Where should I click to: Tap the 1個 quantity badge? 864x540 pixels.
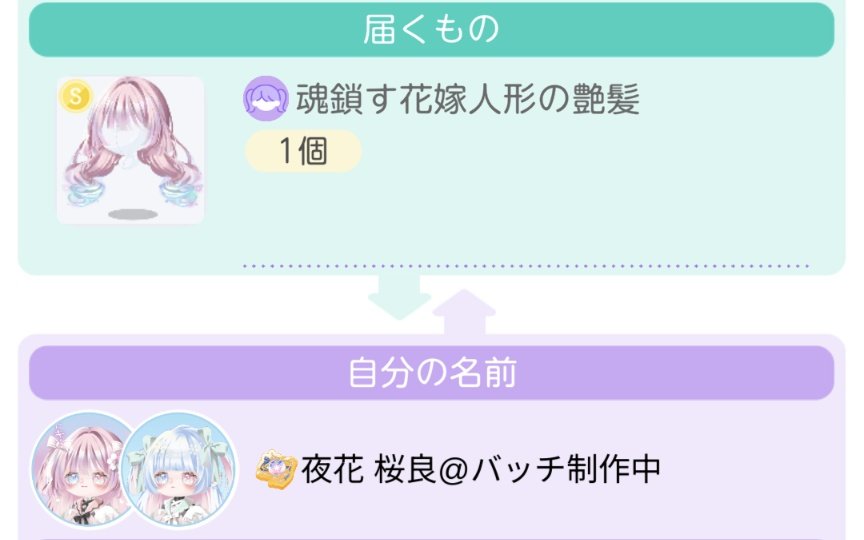tap(303, 151)
